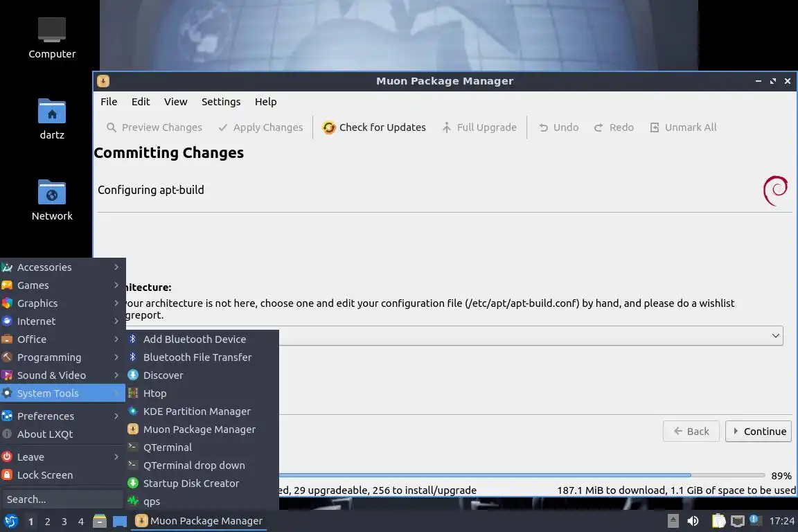Screen dimensions: 798x532
Task: Click Check for Updates toolbar button
Action: tap(374, 127)
